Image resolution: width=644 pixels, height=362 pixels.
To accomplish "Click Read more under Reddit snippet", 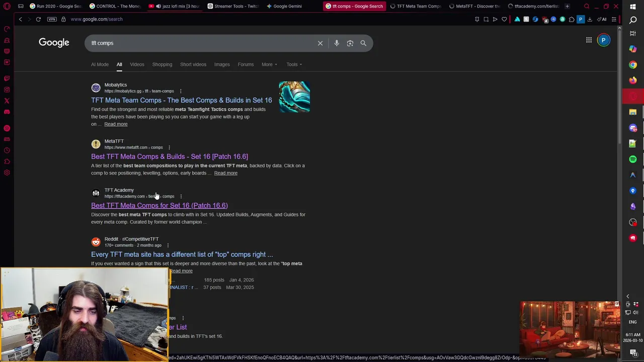I will pos(181,271).
